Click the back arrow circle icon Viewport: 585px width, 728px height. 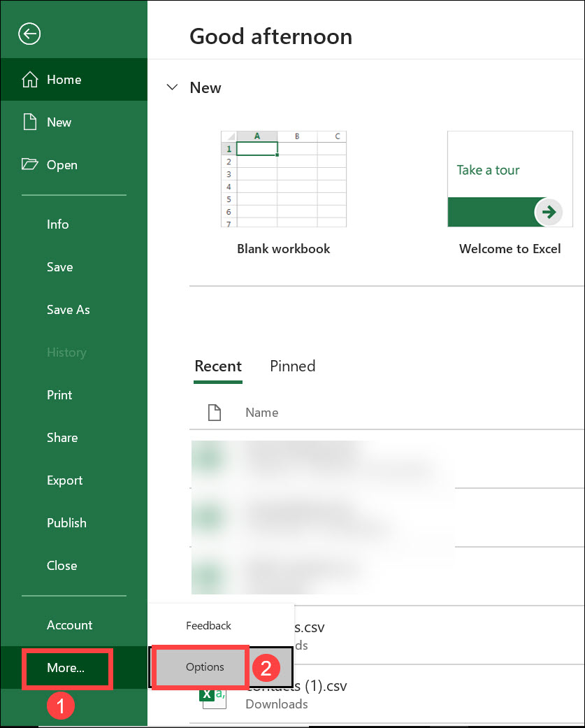[29, 34]
